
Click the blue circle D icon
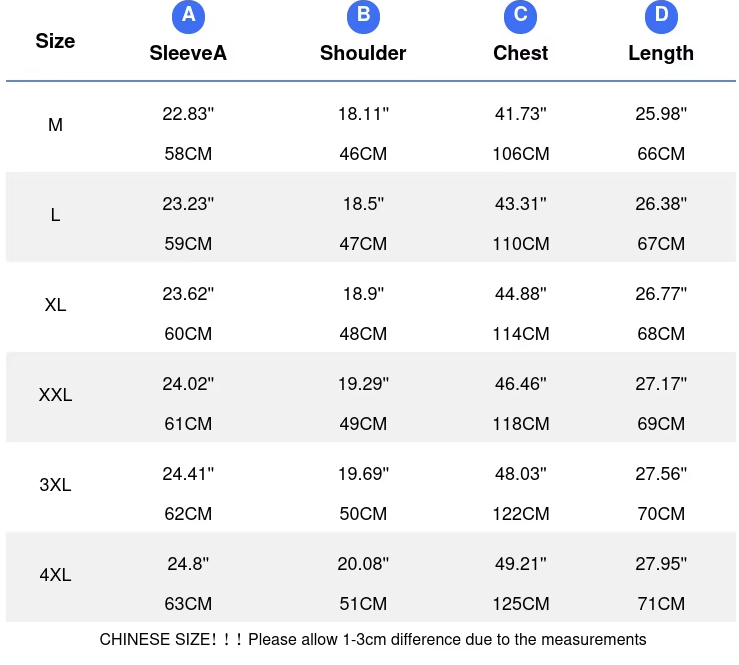click(x=661, y=15)
